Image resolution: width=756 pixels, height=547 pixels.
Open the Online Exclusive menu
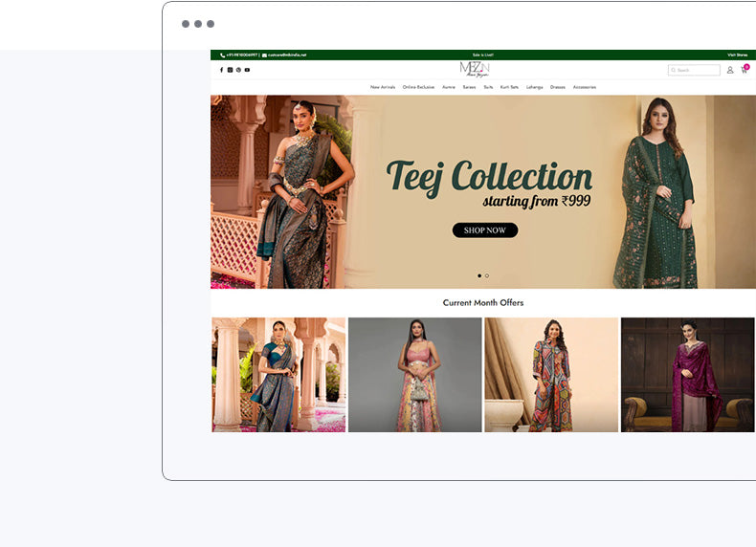pyautogui.click(x=418, y=87)
